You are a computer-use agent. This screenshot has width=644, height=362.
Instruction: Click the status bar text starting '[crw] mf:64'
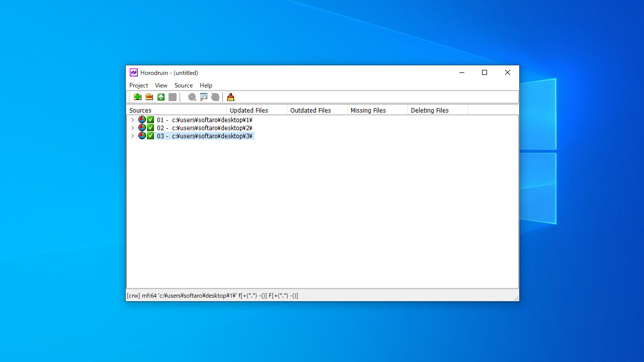point(212,296)
